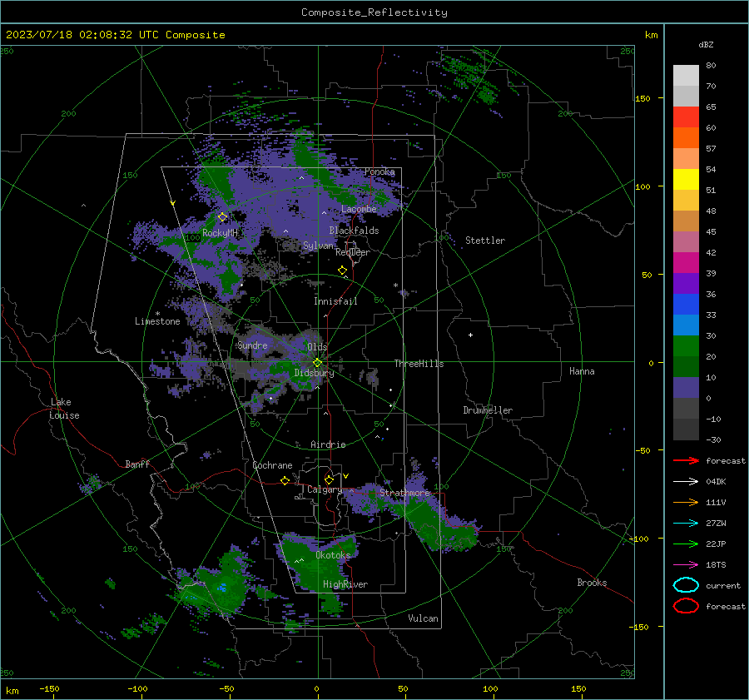The height and width of the screenshot is (700, 749).
Task: Click the cyan 'current' ellipse legend icon
Action: pyautogui.click(x=686, y=585)
